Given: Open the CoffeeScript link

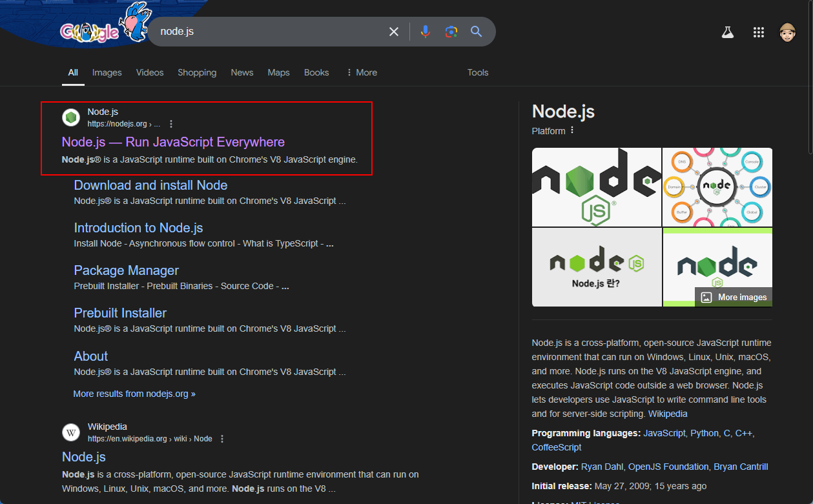Looking at the screenshot, I should click(557, 447).
